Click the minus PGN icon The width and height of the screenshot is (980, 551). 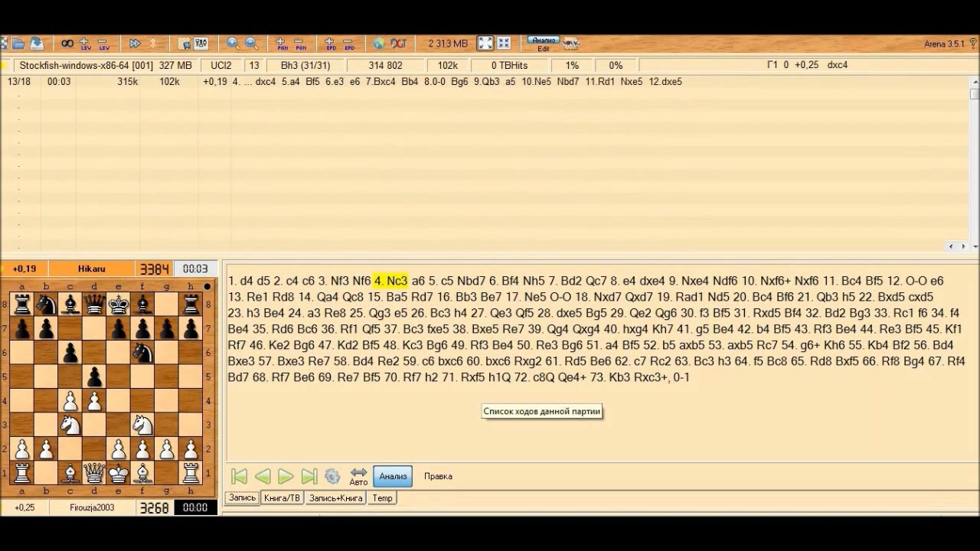point(300,44)
